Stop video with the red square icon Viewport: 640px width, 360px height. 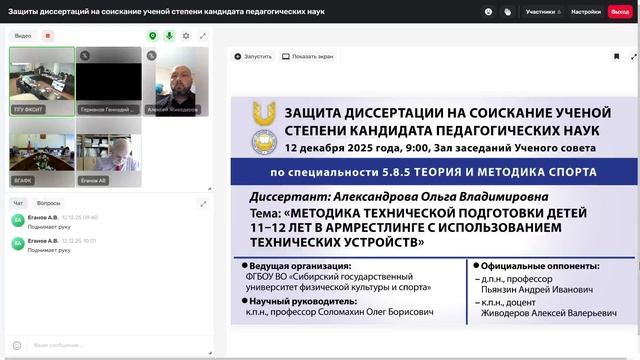pos(48,36)
